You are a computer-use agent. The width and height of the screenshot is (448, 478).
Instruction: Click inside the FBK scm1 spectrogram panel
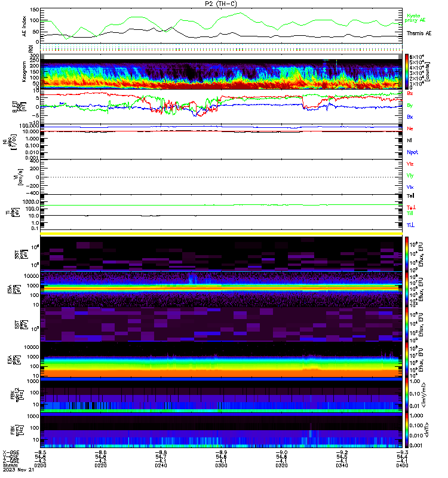pyautogui.click(x=221, y=430)
